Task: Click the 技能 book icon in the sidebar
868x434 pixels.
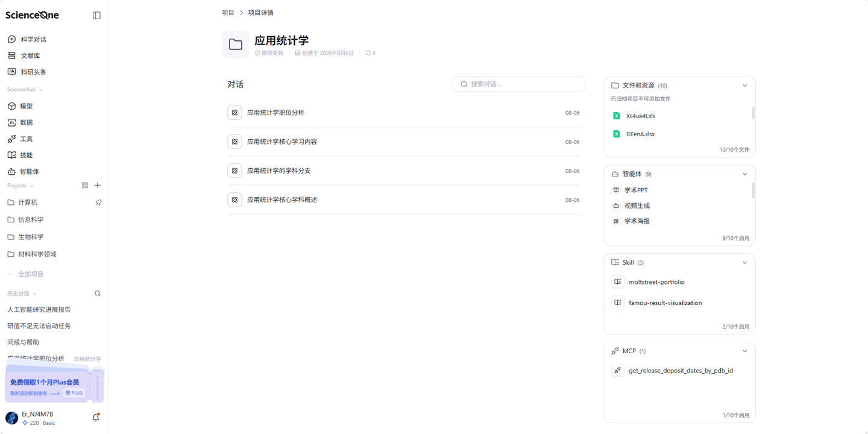Action: click(x=11, y=155)
